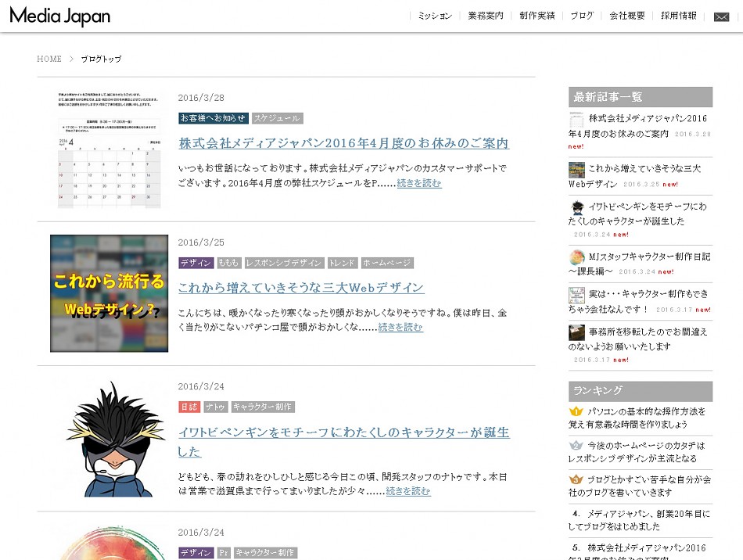Go to HOME via the breadcrumb
The image size is (743, 560).
tap(49, 59)
